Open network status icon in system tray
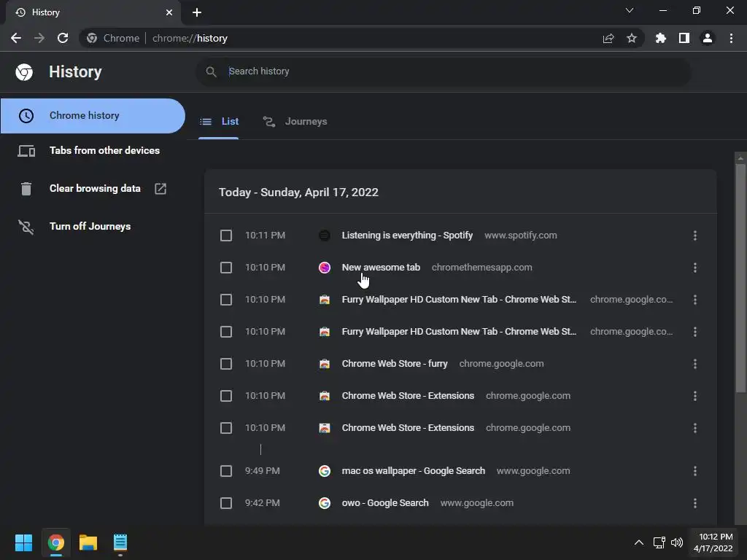Viewport: 747px width, 560px height. pyautogui.click(x=659, y=542)
